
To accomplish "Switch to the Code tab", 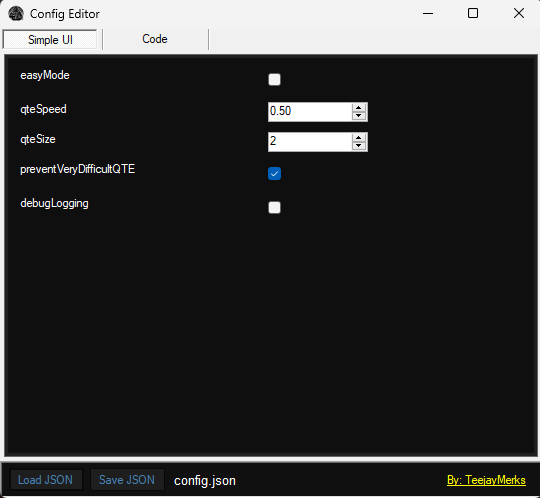I will (x=155, y=39).
